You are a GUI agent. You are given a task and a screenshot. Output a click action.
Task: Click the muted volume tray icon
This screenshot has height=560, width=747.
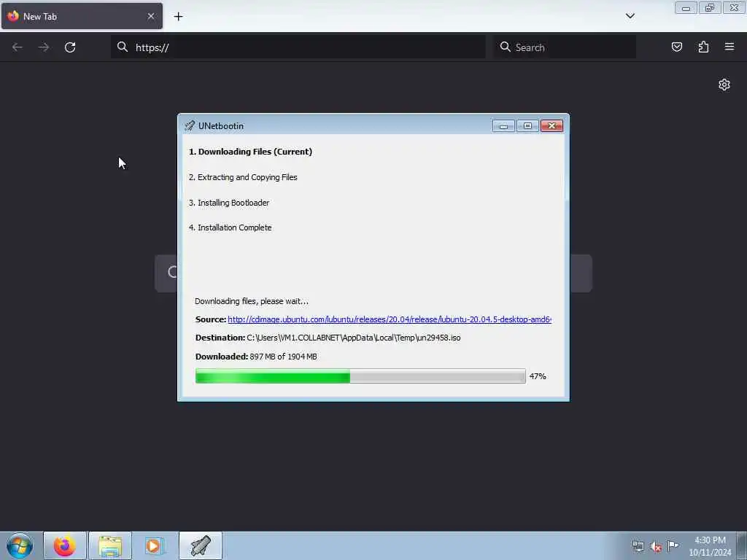(656, 547)
